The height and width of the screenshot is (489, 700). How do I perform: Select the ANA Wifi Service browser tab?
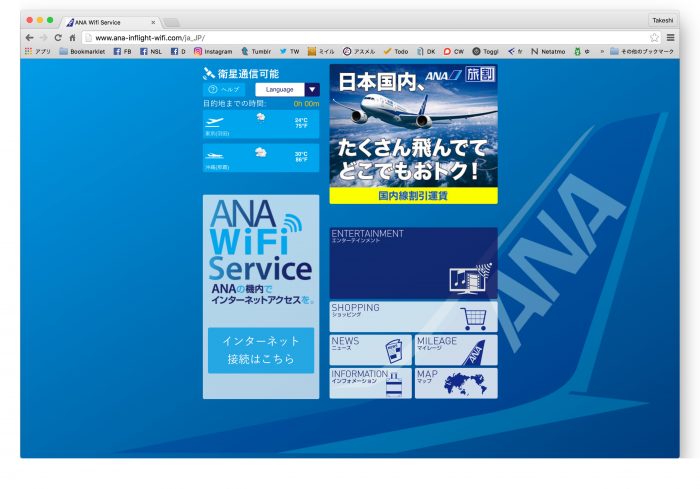click(110, 21)
